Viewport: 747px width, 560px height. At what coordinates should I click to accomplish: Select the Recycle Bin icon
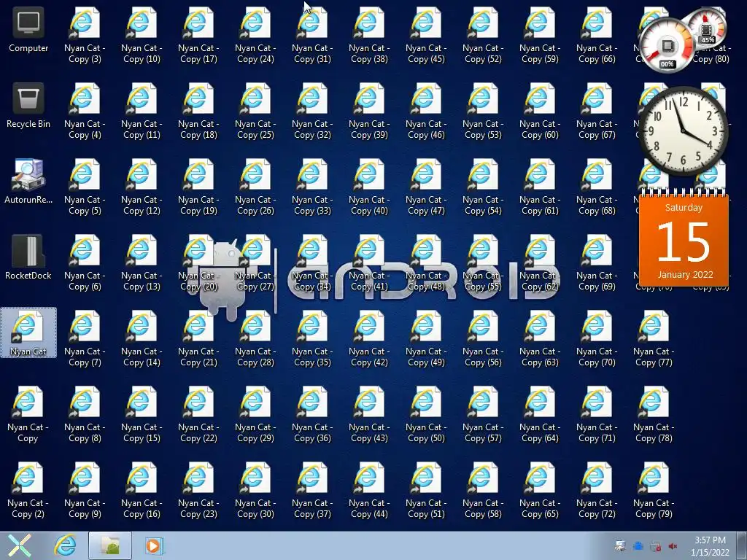28,106
